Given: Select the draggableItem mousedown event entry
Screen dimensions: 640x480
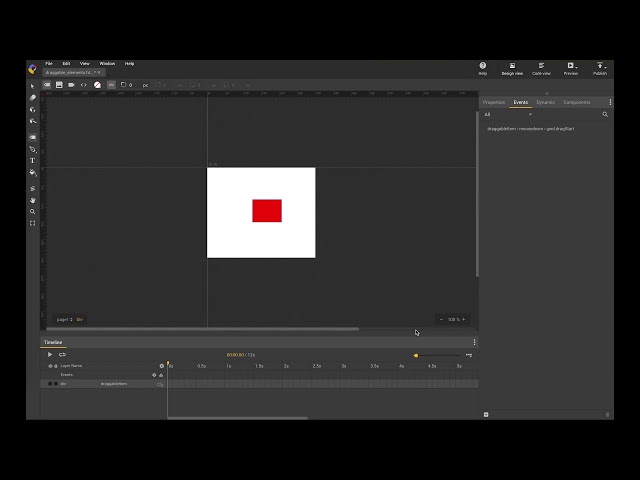Looking at the screenshot, I should [531, 129].
